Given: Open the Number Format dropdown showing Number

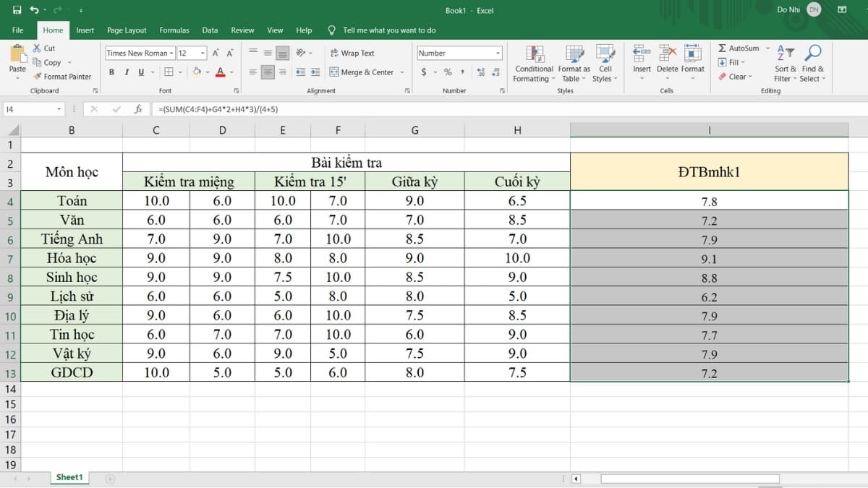Looking at the screenshot, I should pyautogui.click(x=459, y=53).
